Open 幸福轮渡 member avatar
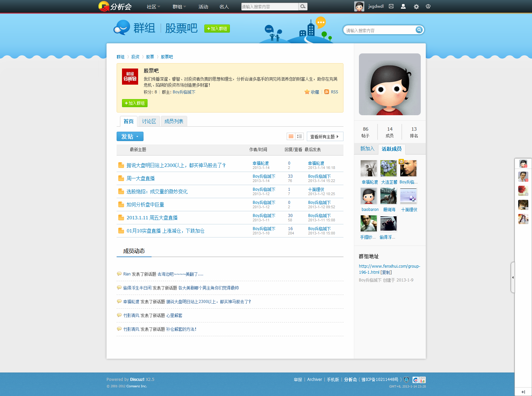The height and width of the screenshot is (396, 532). pos(369,168)
